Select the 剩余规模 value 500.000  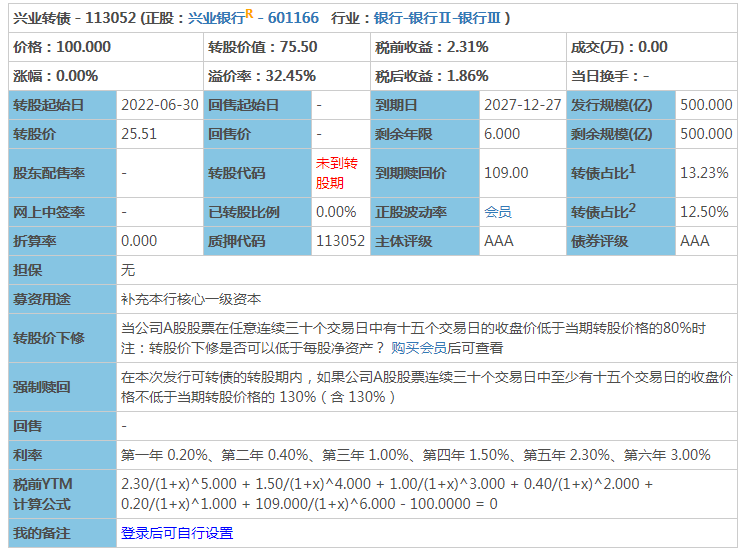pos(706,134)
